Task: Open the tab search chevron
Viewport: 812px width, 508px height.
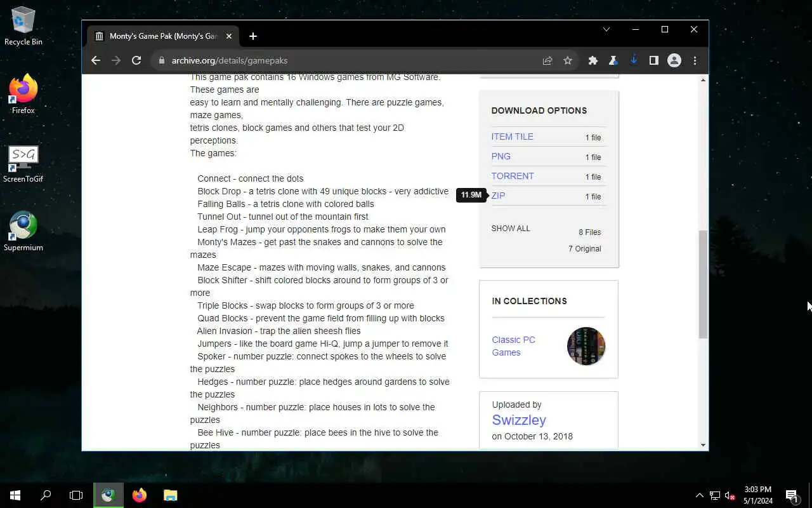Action: (x=606, y=29)
